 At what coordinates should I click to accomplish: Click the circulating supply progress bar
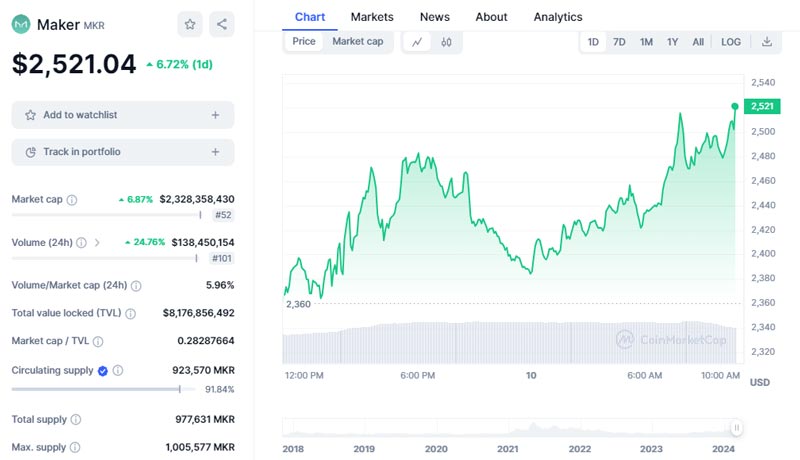tap(103, 389)
